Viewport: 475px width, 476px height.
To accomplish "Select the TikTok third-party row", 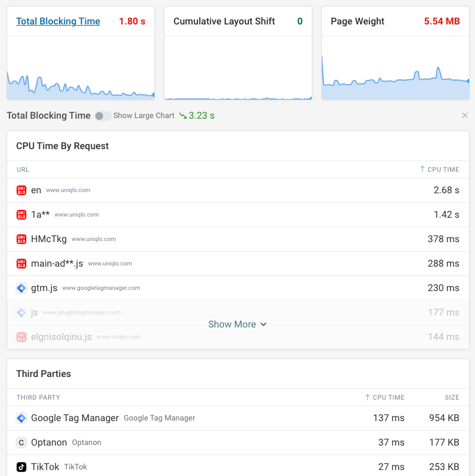I will pyautogui.click(x=238, y=467).
